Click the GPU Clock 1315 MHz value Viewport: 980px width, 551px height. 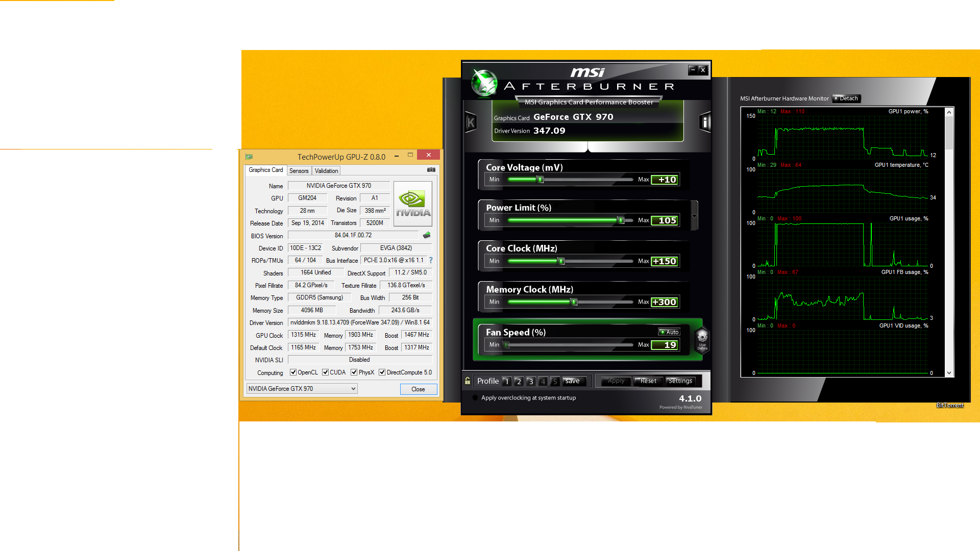click(x=303, y=335)
